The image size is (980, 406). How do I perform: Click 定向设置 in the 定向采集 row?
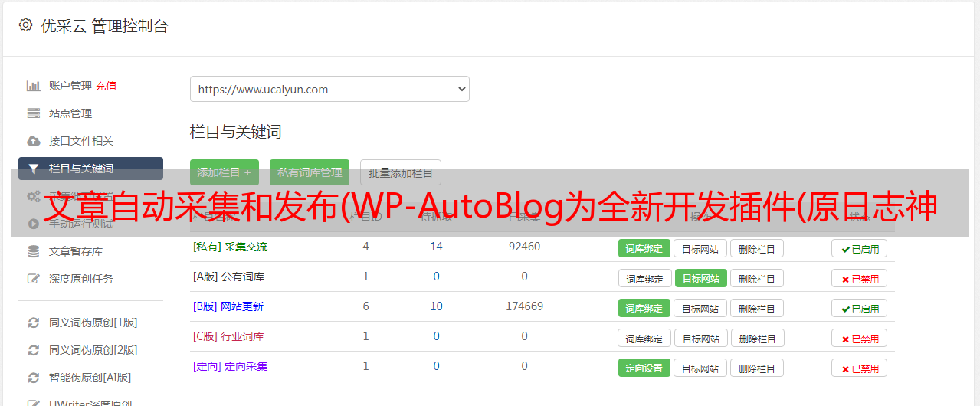coord(644,368)
